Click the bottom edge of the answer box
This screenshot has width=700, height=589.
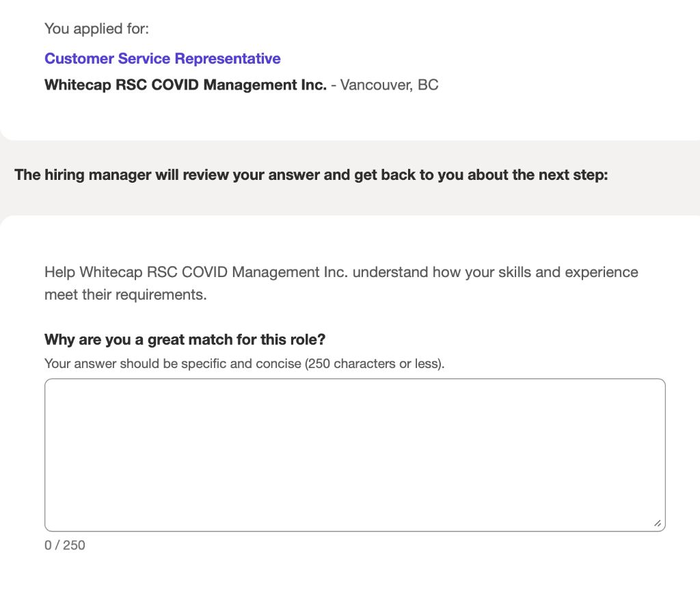[355, 530]
